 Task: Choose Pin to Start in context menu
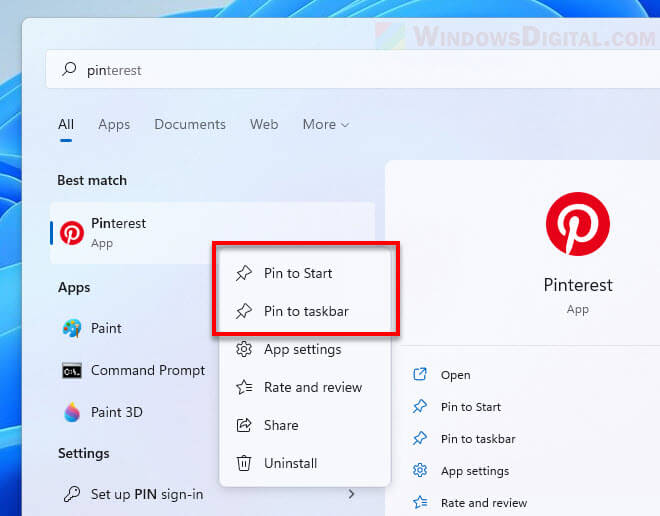tap(298, 273)
